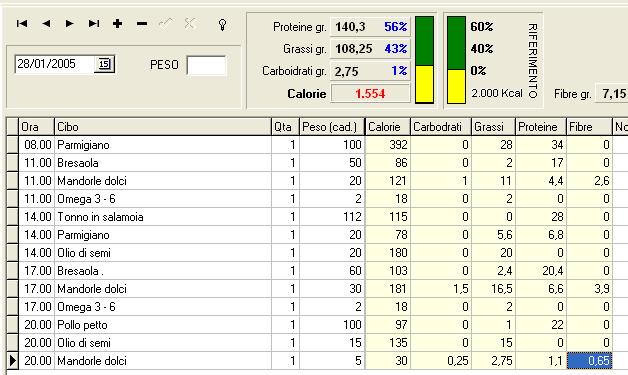628x375 pixels.
Task: Select the 17.00 Mandorle dolci cell
Action: click(163, 289)
